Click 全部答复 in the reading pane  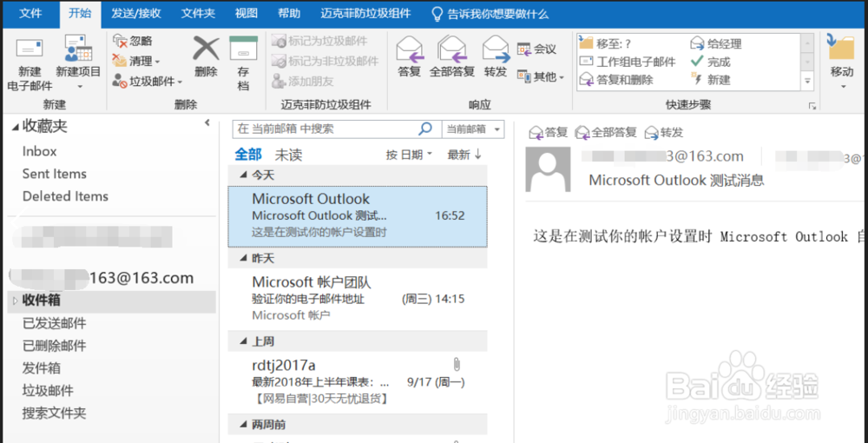coord(606,132)
